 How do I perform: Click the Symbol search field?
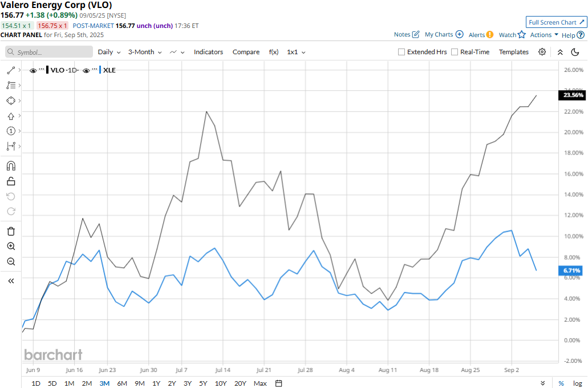[x=49, y=52]
